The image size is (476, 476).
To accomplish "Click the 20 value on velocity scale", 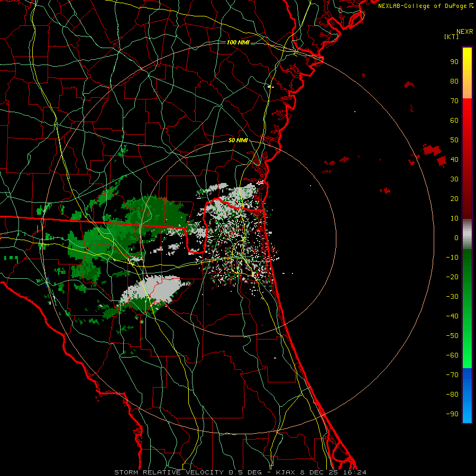I will click(x=454, y=198).
